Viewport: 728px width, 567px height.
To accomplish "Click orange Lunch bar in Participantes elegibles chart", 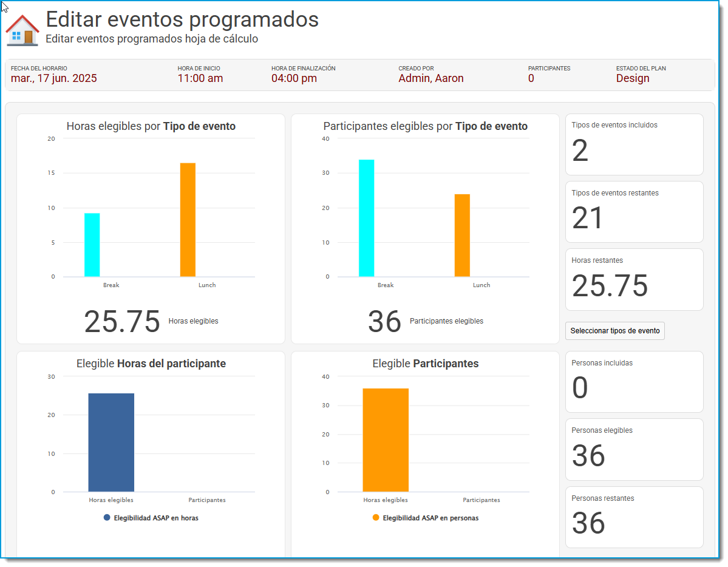I will click(x=462, y=236).
